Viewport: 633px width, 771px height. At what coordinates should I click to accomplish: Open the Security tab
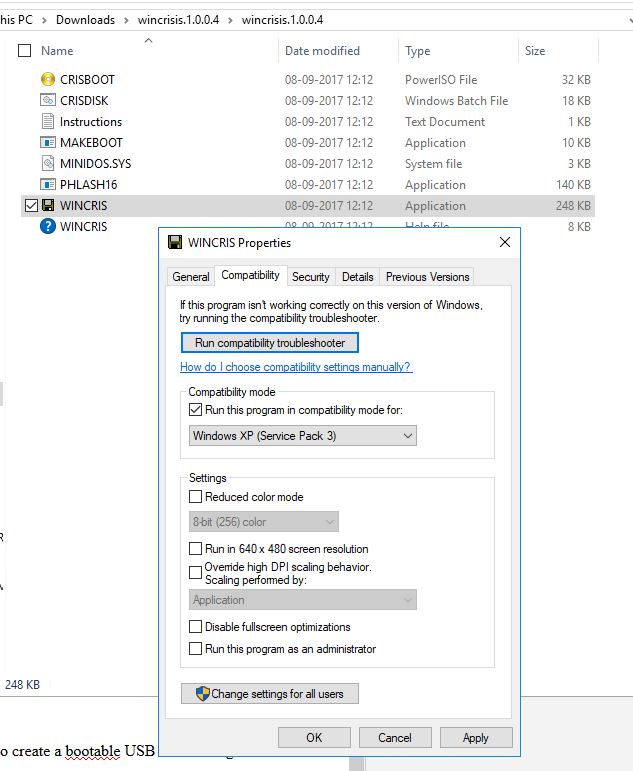[x=311, y=277]
